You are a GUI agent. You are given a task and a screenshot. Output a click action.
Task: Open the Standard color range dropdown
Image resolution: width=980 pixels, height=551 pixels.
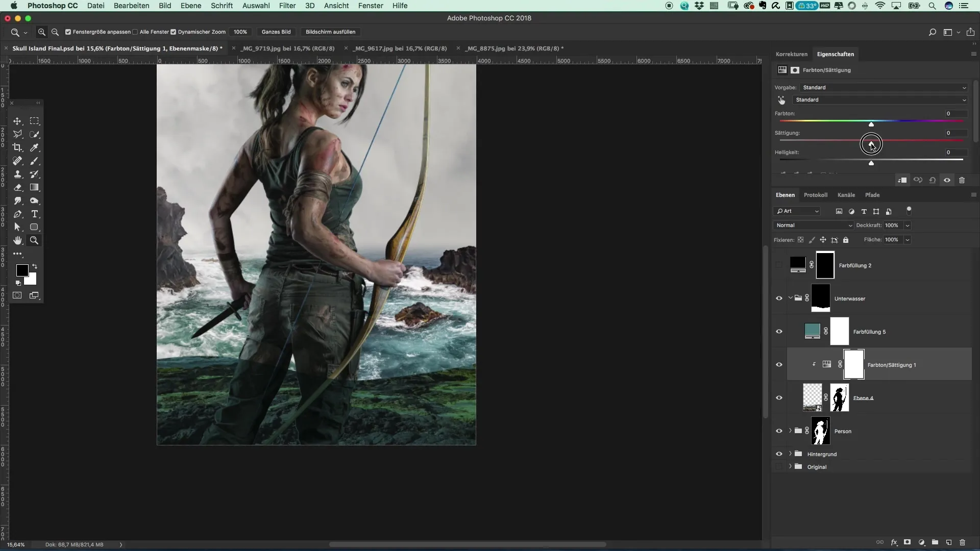[880, 100]
